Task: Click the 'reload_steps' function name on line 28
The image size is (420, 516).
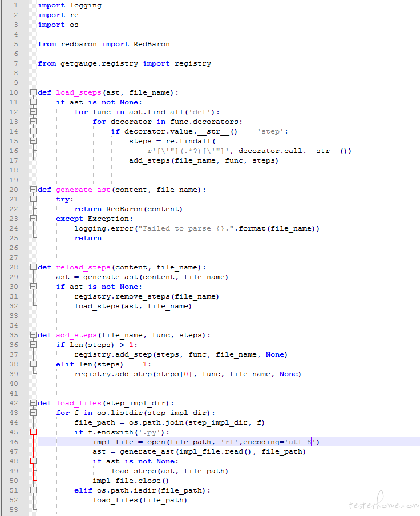Action: coord(83,268)
